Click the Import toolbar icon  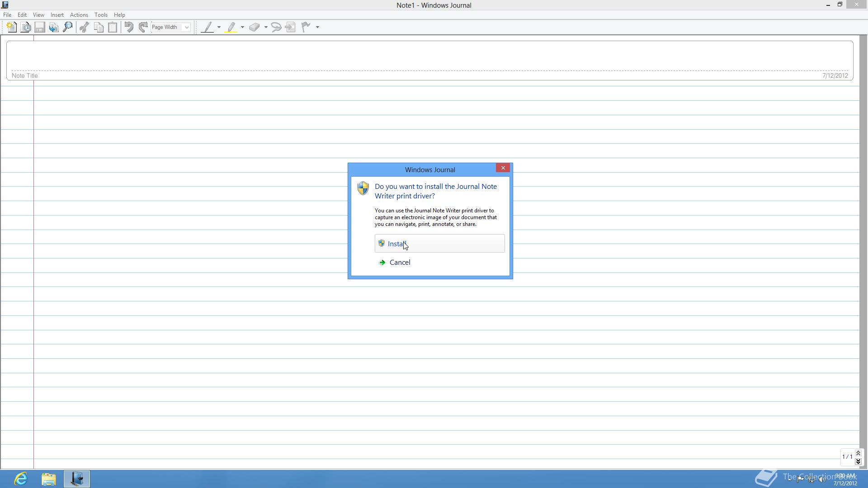(x=54, y=27)
